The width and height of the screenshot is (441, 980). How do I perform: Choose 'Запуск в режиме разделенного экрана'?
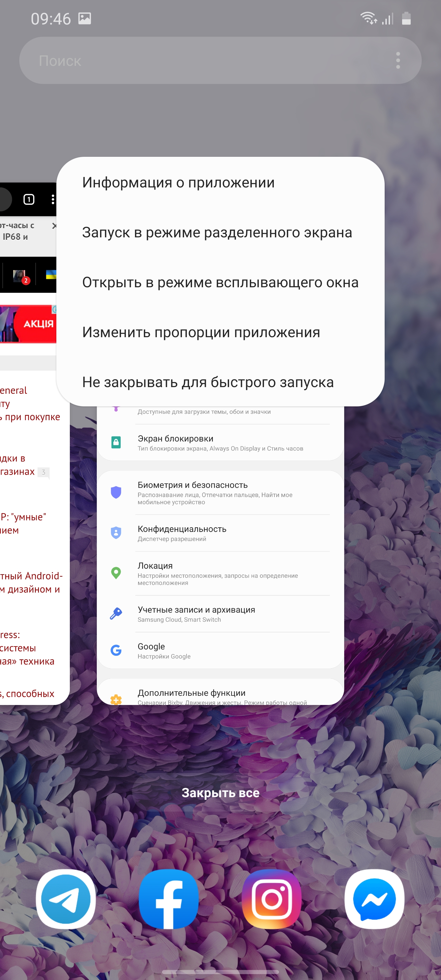[217, 232]
